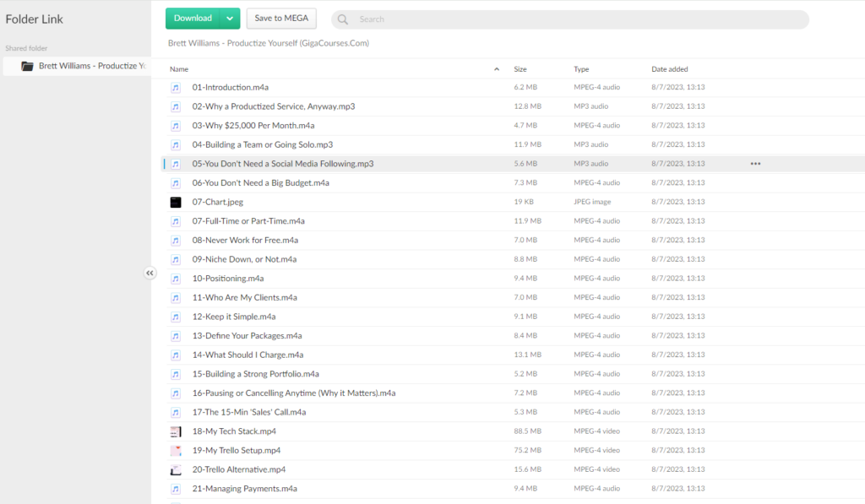
Task: Toggle sort order using the Name column arrow
Action: pyautogui.click(x=497, y=69)
